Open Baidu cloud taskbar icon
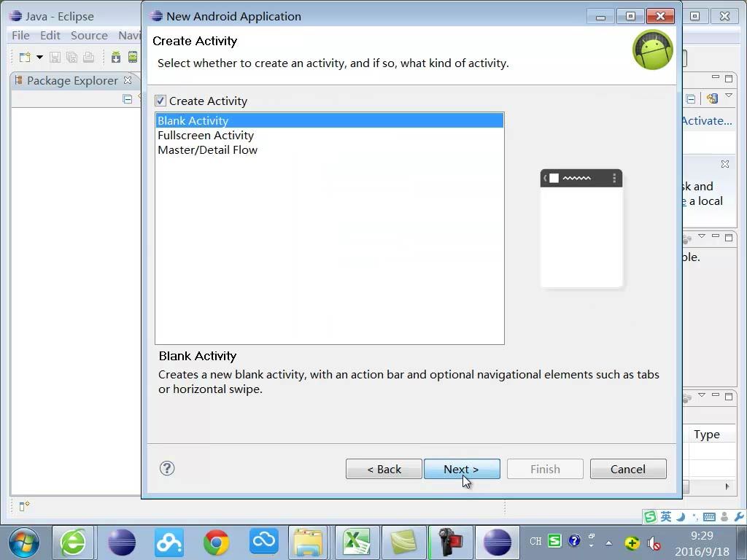Viewport: 747px width, 560px height. [169, 542]
